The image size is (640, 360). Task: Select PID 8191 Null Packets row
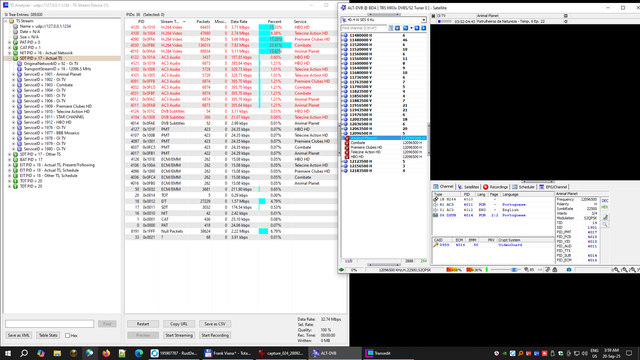pyautogui.click(x=232, y=231)
